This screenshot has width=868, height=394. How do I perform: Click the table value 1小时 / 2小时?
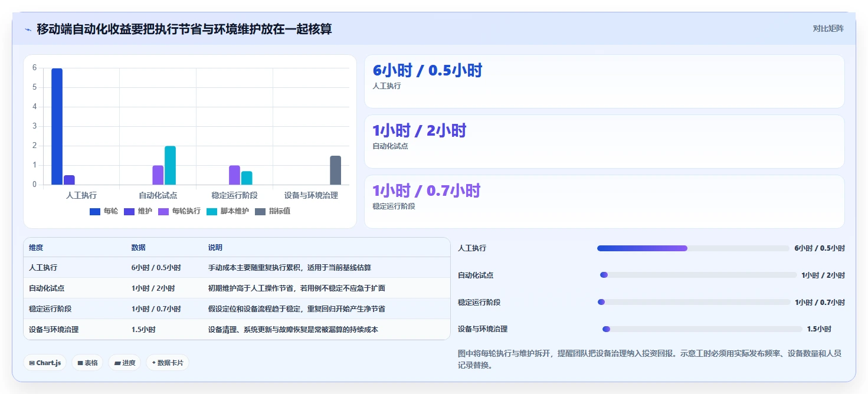[153, 288]
